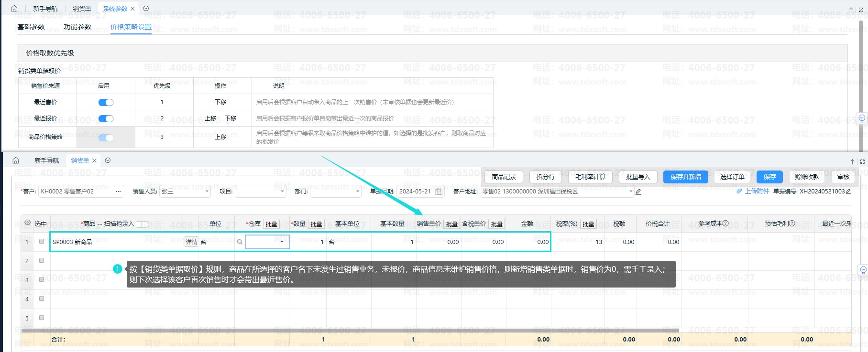Enable the 扫描枪录入 switch
Screen dimensions: 868x352
coord(142,224)
